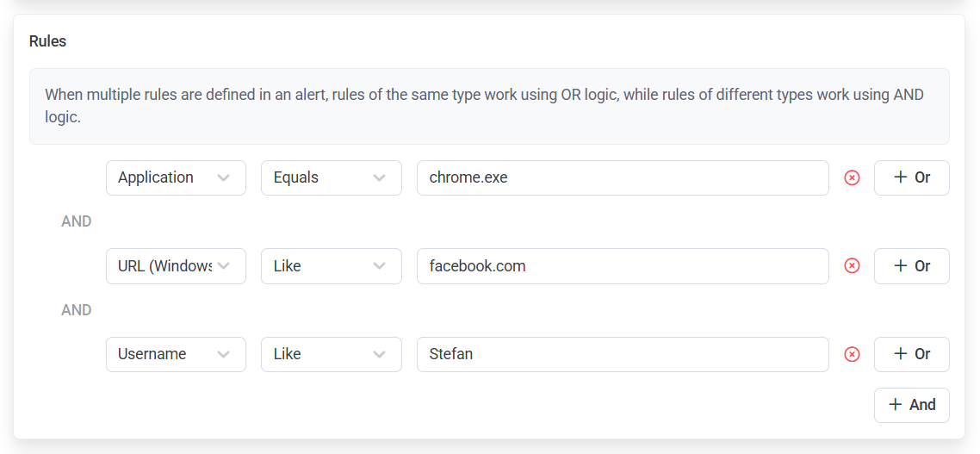Open the Username rule type dropdown
Image resolution: width=980 pixels, height=454 pixels.
coord(176,354)
